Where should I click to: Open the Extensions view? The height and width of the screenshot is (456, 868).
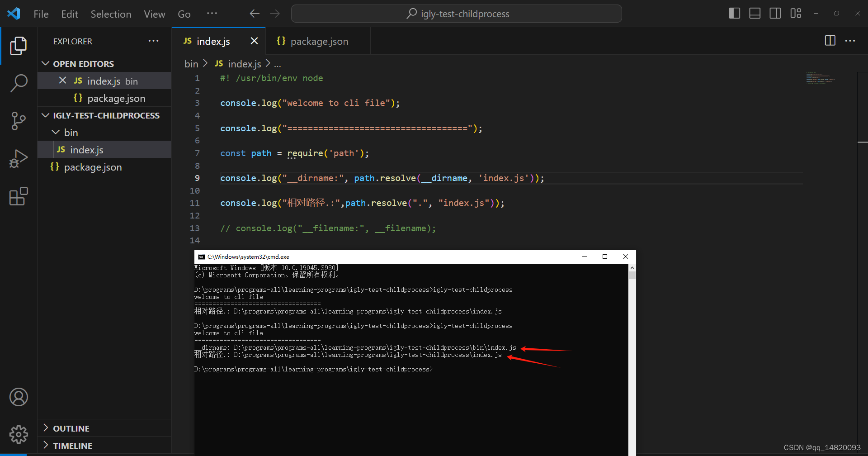(x=19, y=196)
